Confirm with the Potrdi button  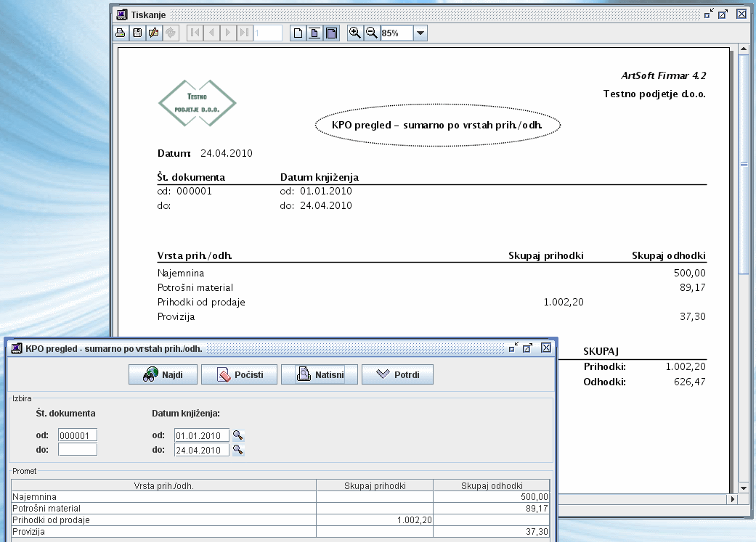pyautogui.click(x=398, y=374)
